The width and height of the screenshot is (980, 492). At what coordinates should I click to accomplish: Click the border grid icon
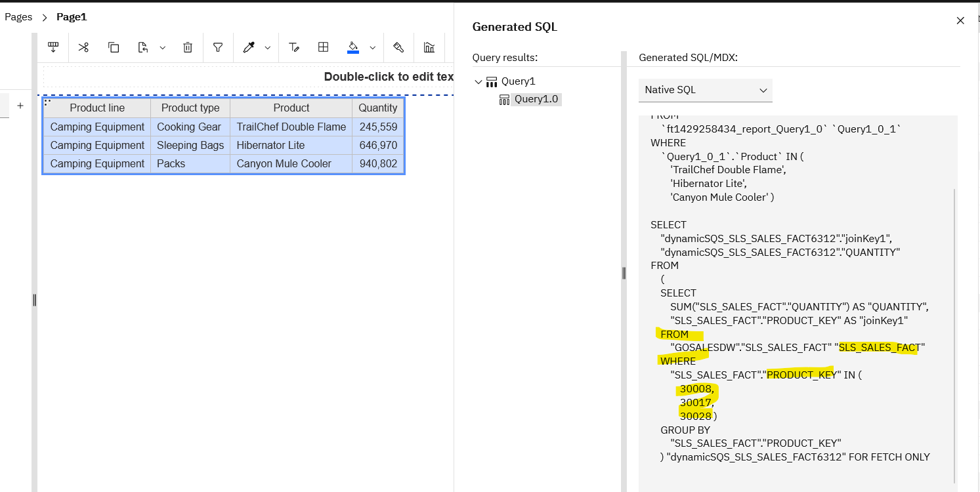point(323,47)
